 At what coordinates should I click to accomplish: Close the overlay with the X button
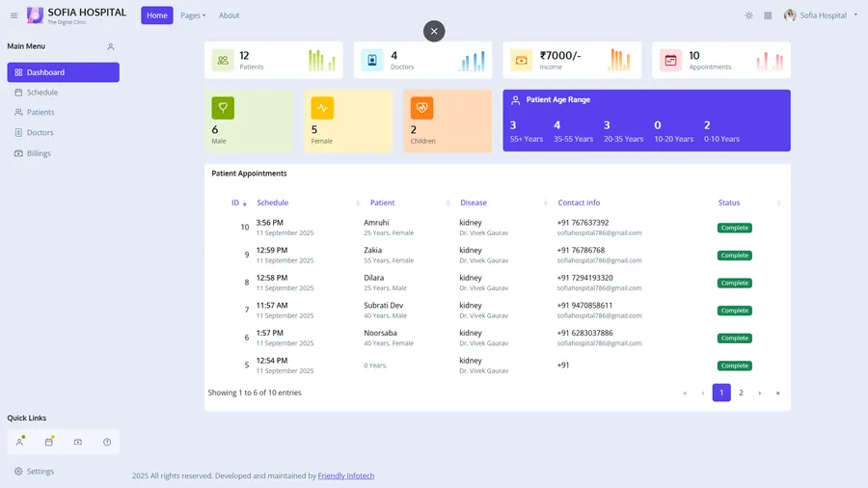(434, 31)
